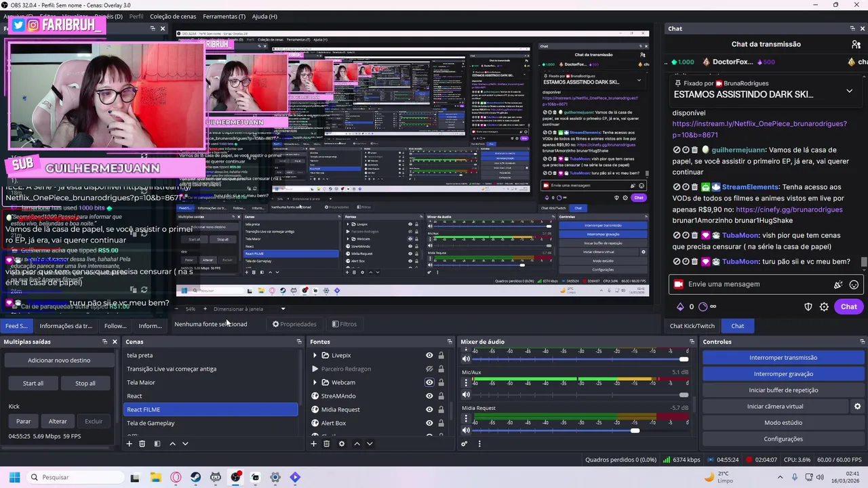Expand the Webcam group
The image size is (868, 488).
pos(315,382)
